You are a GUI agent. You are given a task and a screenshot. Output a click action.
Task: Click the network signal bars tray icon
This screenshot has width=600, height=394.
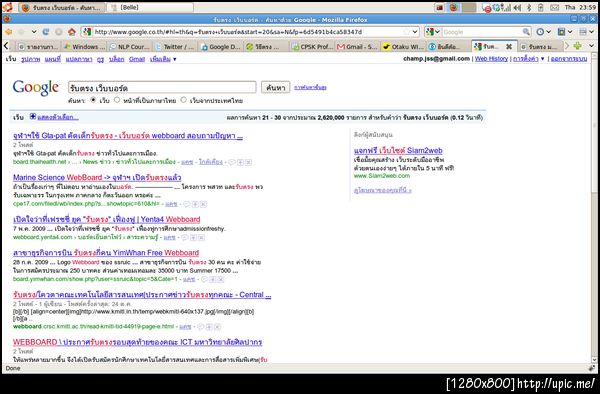coord(506,7)
